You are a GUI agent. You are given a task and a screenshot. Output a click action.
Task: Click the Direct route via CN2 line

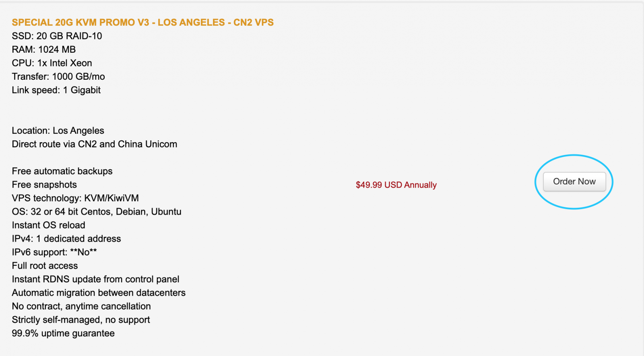94,144
